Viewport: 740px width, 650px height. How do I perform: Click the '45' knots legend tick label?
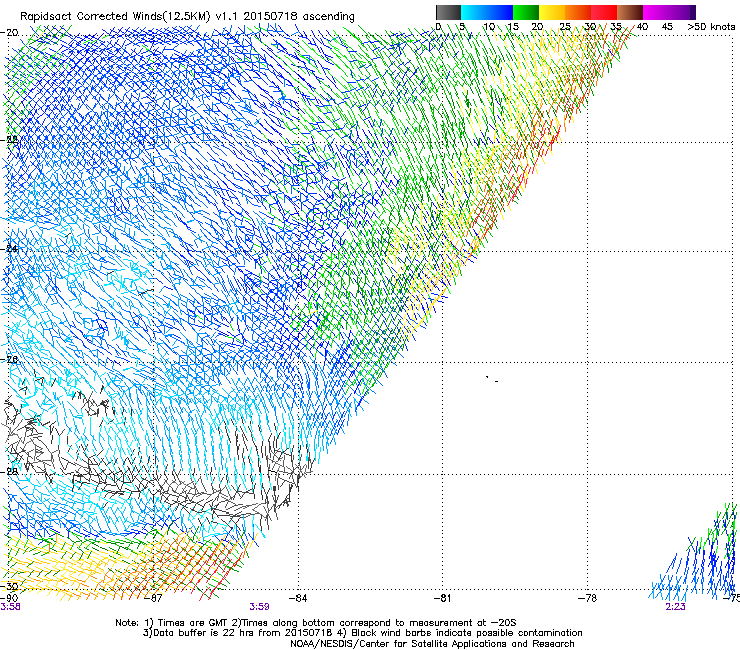point(667,27)
